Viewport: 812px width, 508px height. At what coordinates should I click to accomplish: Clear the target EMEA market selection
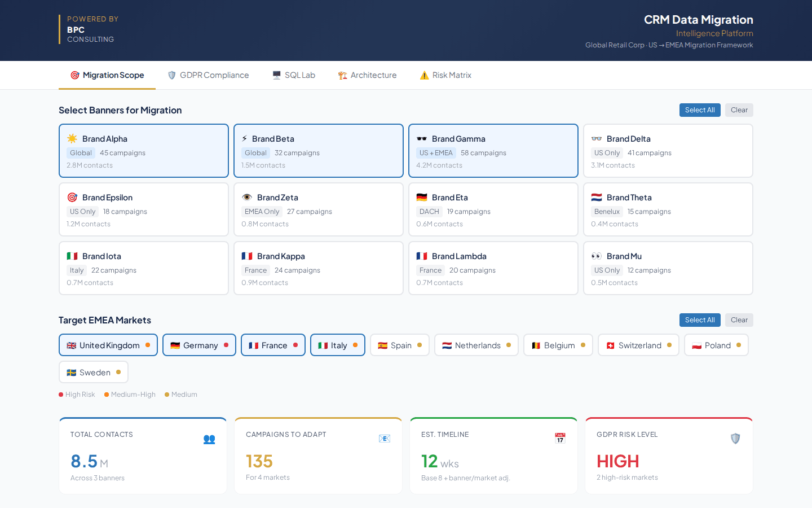[x=739, y=320]
